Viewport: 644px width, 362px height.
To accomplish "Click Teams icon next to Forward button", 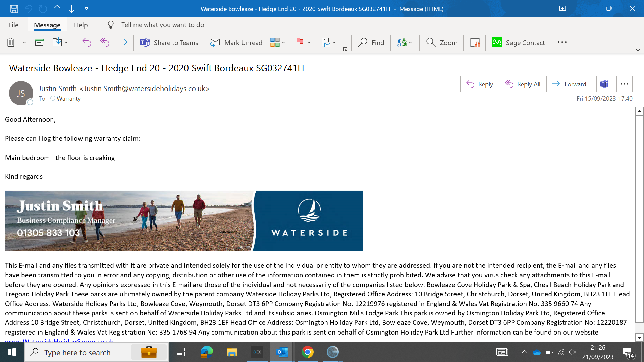I will tap(604, 84).
